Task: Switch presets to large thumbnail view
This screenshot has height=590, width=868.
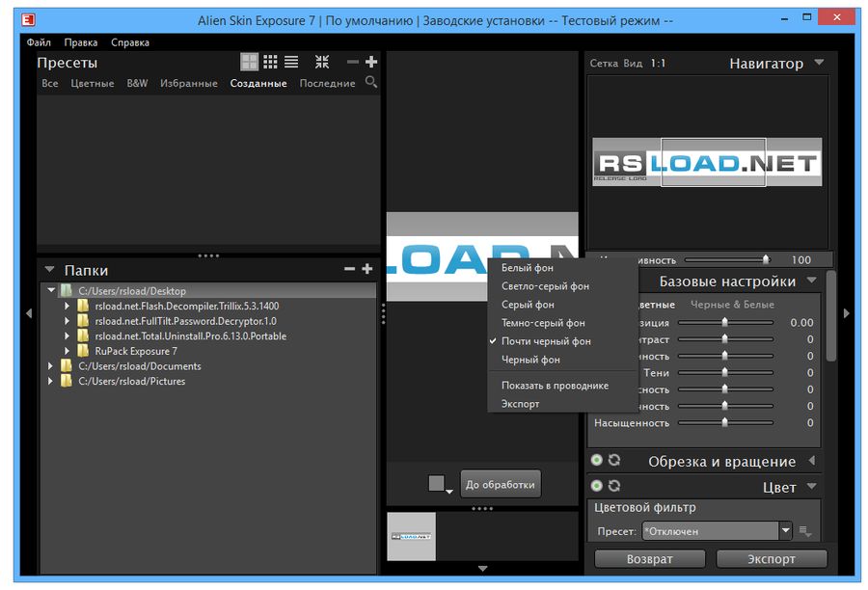Action: (249, 62)
